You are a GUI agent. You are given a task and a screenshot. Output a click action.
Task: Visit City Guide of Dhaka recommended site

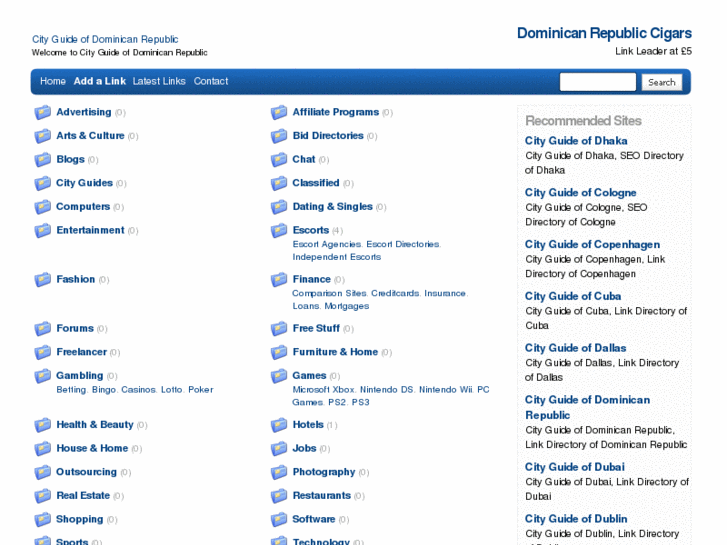pos(576,141)
